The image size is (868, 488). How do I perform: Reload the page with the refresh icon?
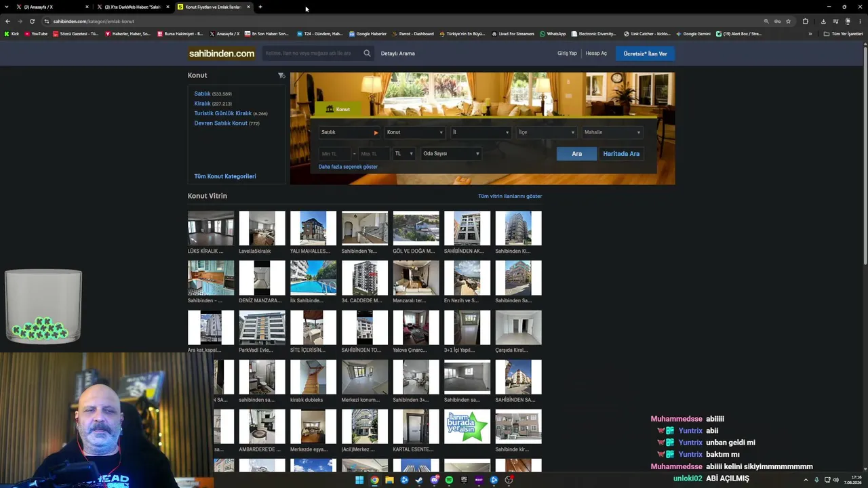(32, 21)
